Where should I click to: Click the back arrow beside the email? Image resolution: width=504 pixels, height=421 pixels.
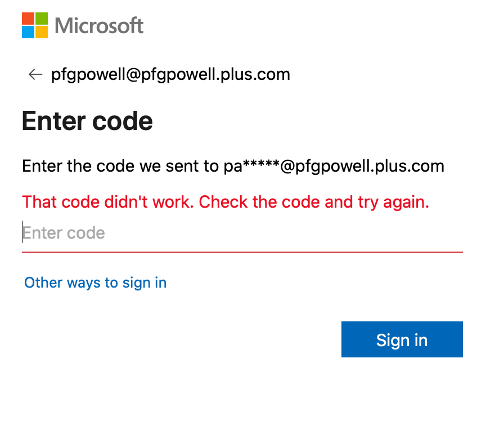click(x=35, y=74)
